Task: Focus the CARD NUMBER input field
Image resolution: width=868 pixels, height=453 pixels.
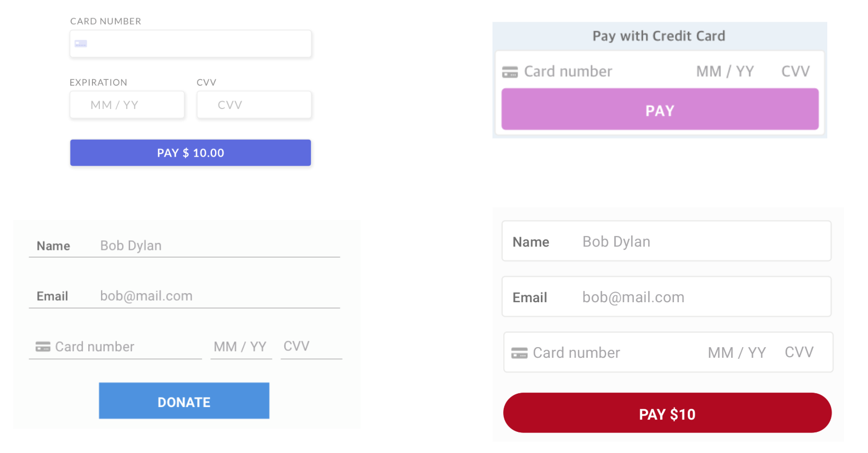Action: 190,43
